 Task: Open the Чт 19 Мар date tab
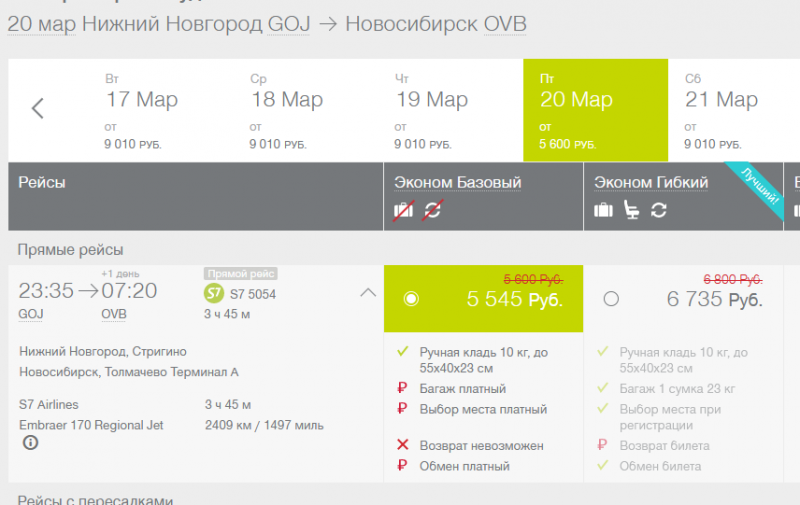pyautogui.click(x=431, y=109)
